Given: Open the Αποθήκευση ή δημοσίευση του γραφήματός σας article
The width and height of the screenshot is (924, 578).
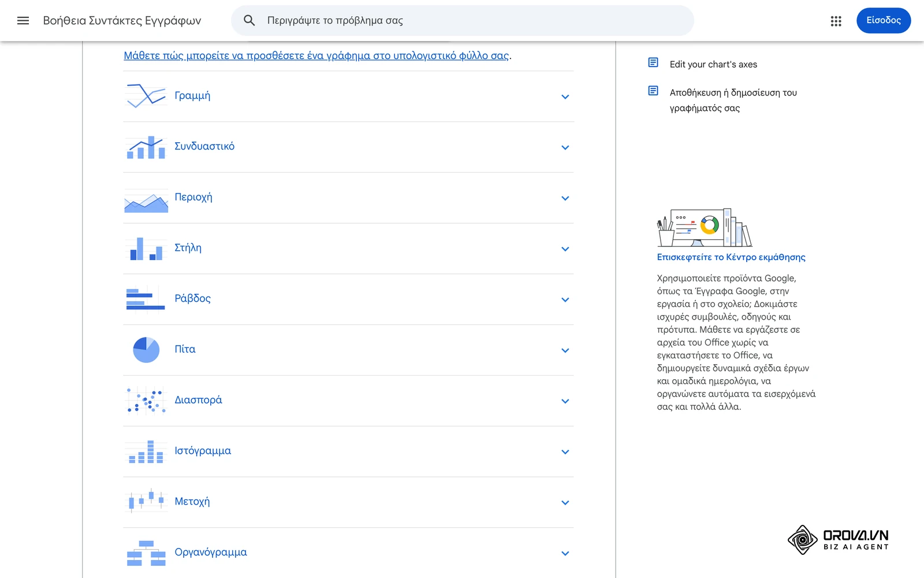Looking at the screenshot, I should 733,100.
